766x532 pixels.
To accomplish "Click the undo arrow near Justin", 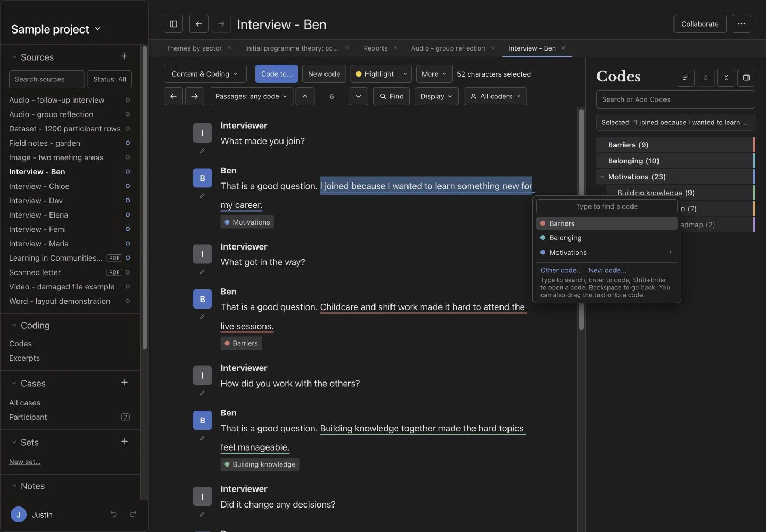I will [x=113, y=514].
